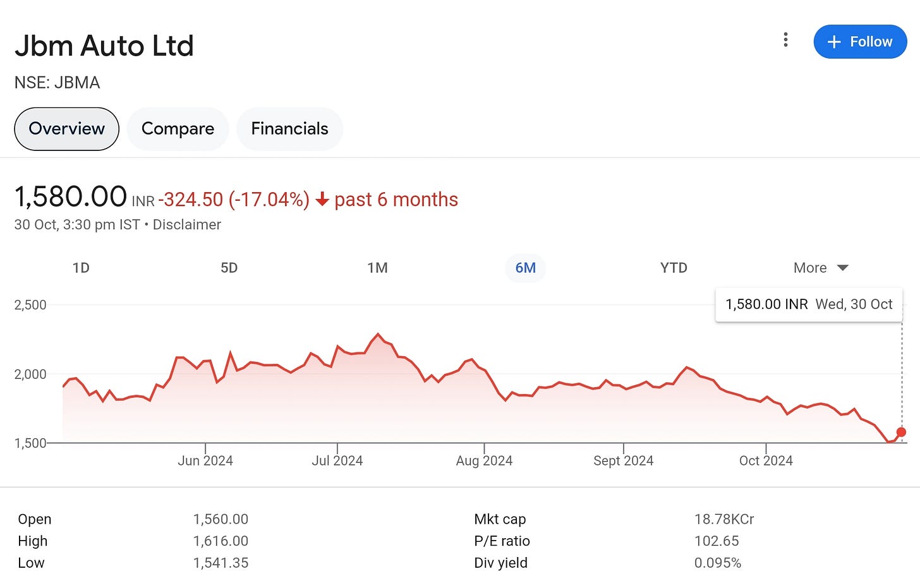Click the Open value 1,560.00

coord(221,519)
